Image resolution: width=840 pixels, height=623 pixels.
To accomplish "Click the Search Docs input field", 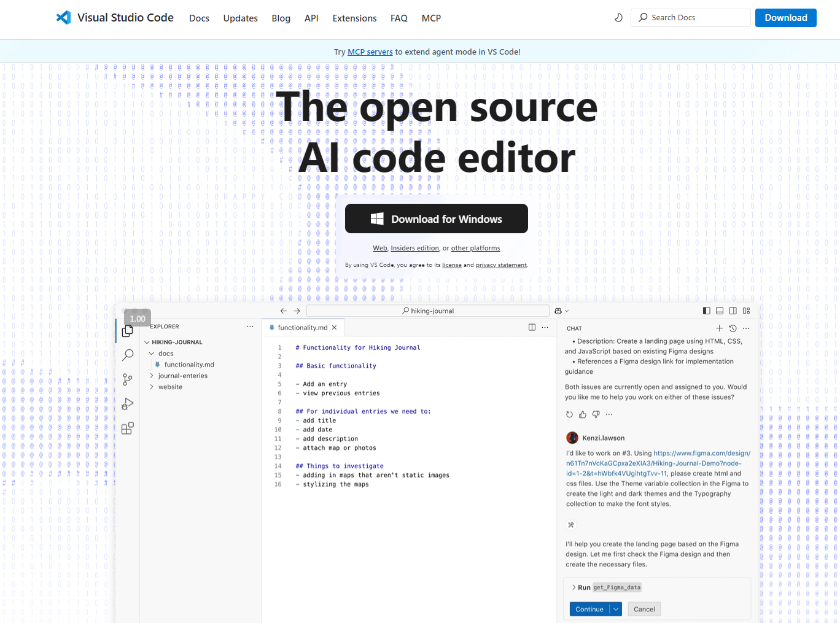I will tap(691, 18).
